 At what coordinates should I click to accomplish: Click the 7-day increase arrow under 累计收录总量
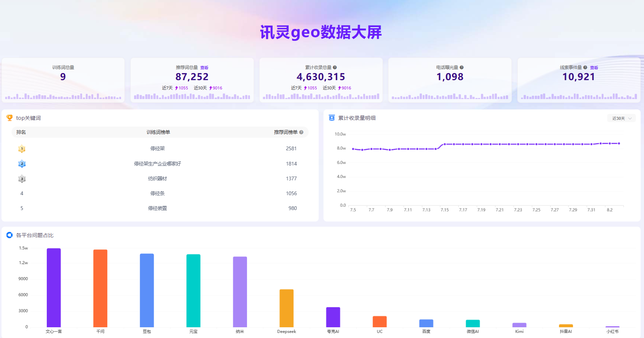pyautogui.click(x=305, y=88)
